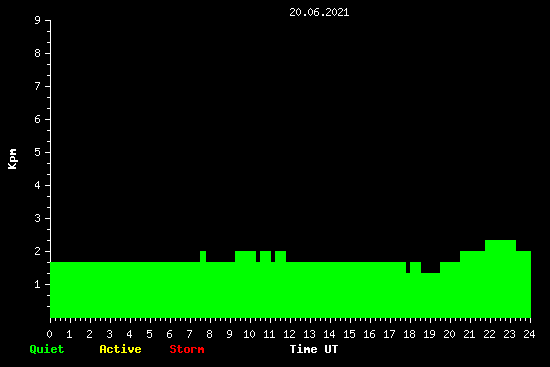This screenshot has width=550, height=367.
Task: Click the Time UT axis label
Action: [x=314, y=349]
